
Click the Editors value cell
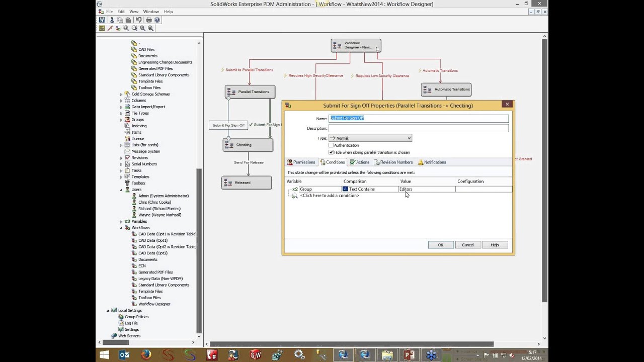(427, 189)
